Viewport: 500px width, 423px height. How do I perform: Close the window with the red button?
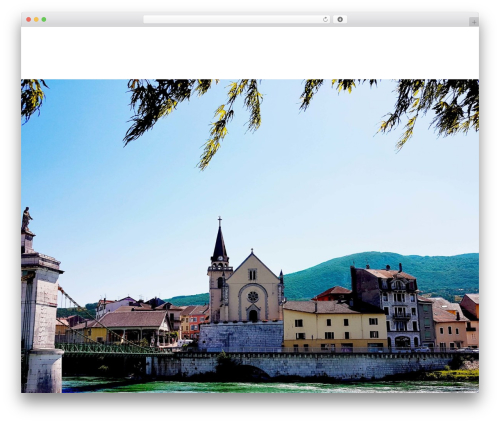click(x=29, y=19)
